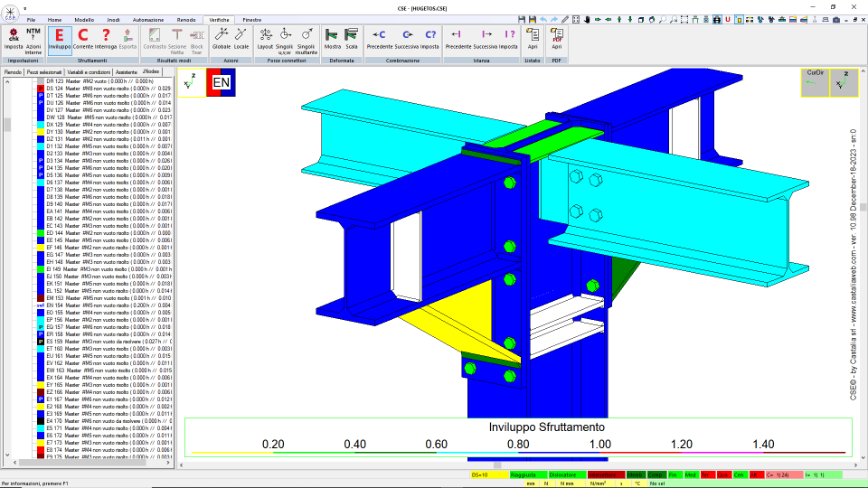Click the camera snapshot icon
The image size is (868, 488).
[835, 19]
